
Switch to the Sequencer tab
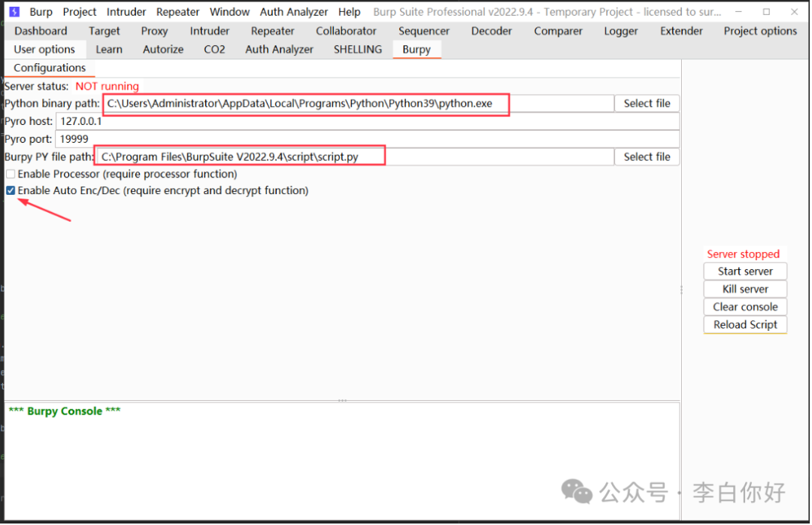423,31
